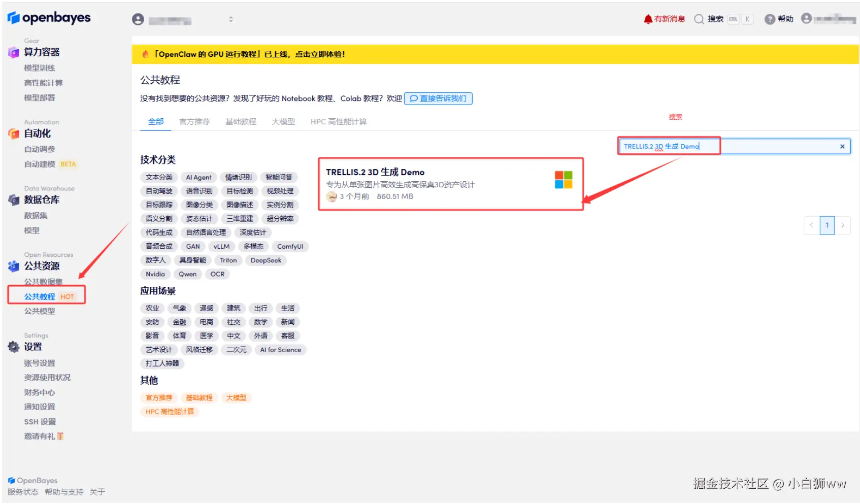Go to next page of results
Image resolution: width=860 pixels, height=504 pixels.
pos(843,225)
